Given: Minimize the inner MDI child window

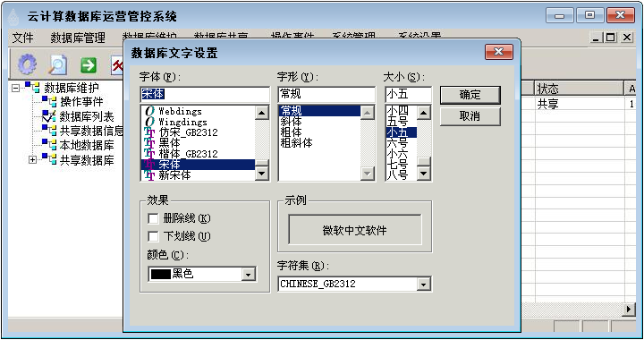Looking at the screenshot, I should (597, 38).
